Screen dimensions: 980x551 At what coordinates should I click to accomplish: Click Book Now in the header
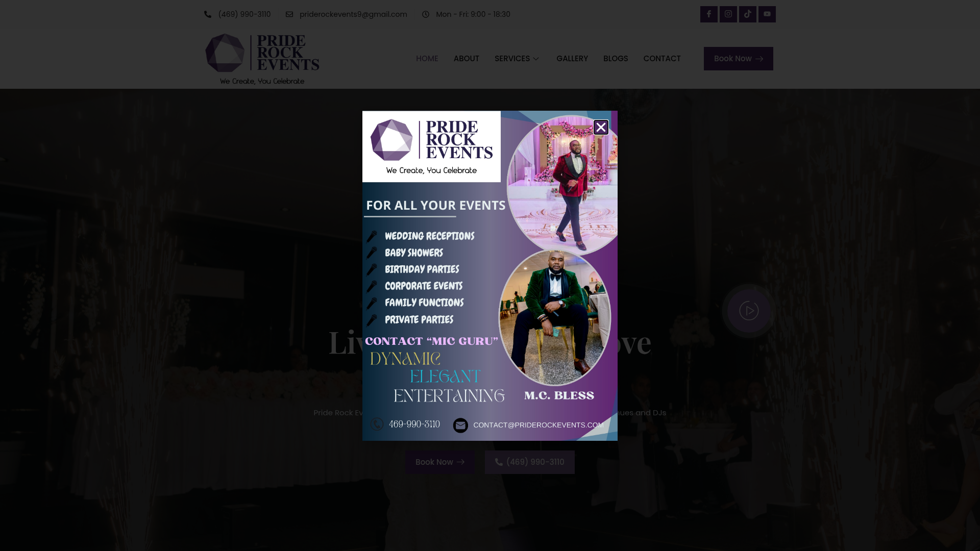click(x=738, y=58)
